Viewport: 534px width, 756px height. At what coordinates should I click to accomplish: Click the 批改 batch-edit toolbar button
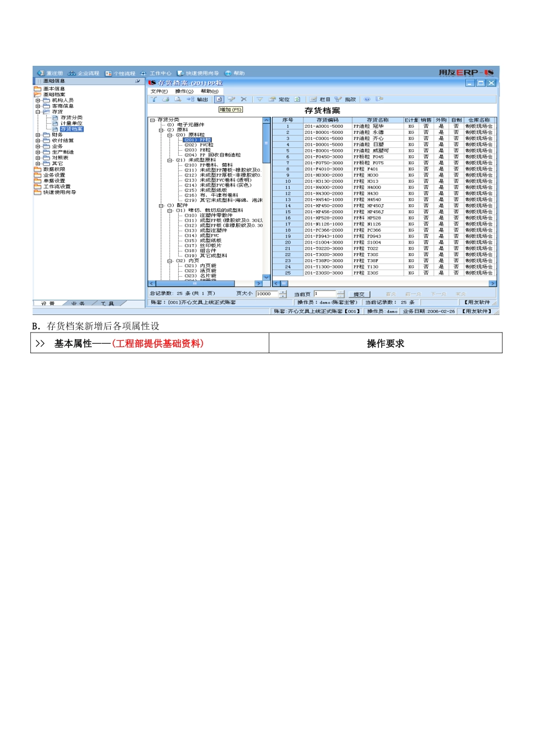point(345,99)
